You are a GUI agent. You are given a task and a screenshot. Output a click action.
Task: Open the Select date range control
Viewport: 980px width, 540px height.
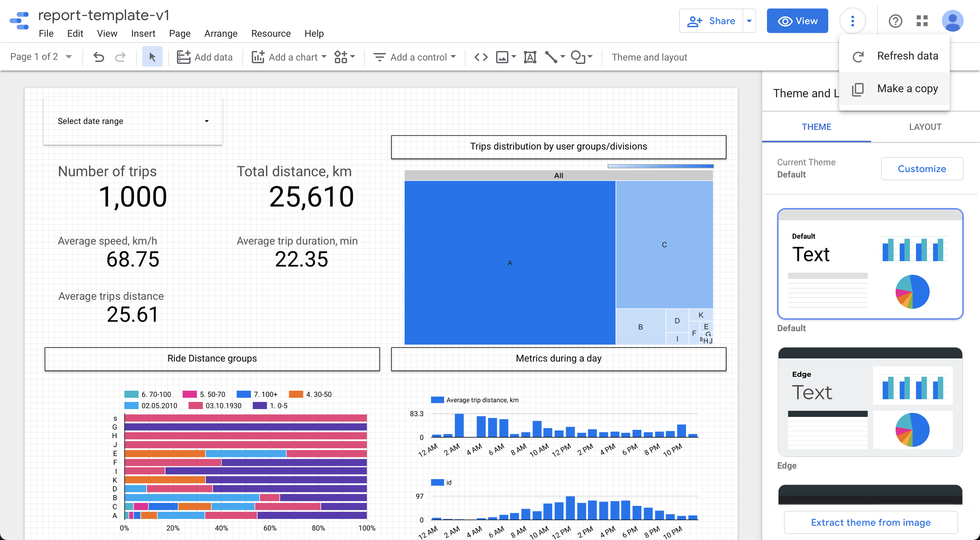coord(133,121)
